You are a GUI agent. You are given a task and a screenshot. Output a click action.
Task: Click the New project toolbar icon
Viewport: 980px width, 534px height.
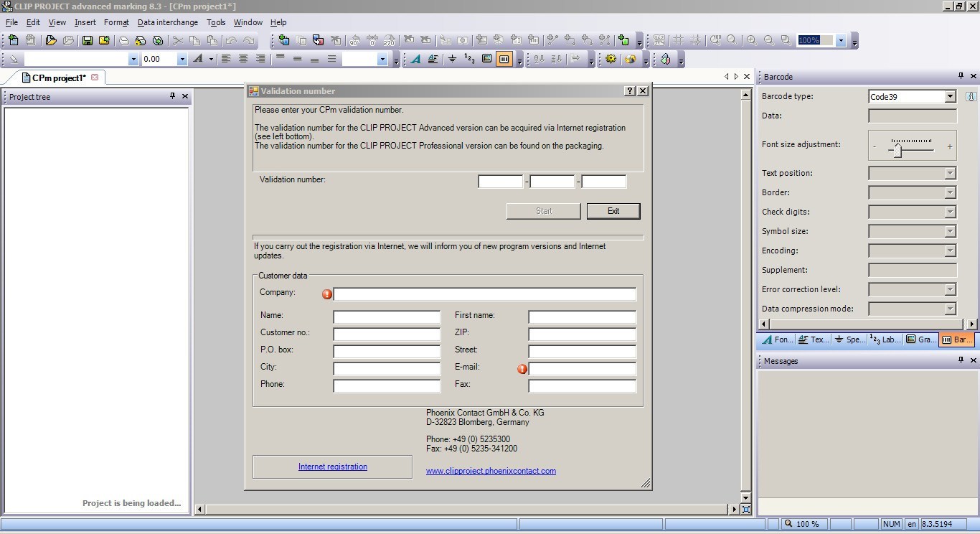tap(14, 41)
